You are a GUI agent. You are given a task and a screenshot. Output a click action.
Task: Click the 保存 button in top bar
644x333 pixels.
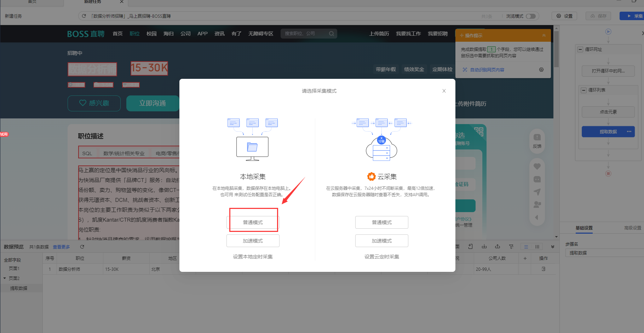pos(598,16)
